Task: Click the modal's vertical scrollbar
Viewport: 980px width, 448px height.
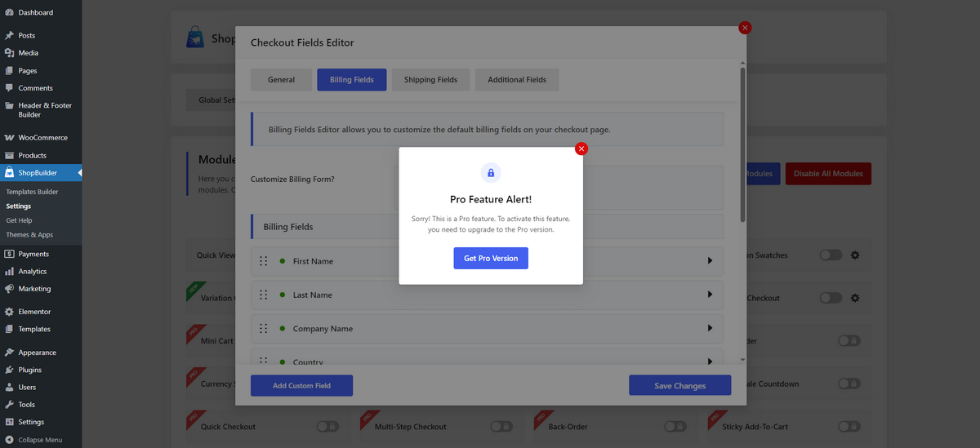Action: 742,144
